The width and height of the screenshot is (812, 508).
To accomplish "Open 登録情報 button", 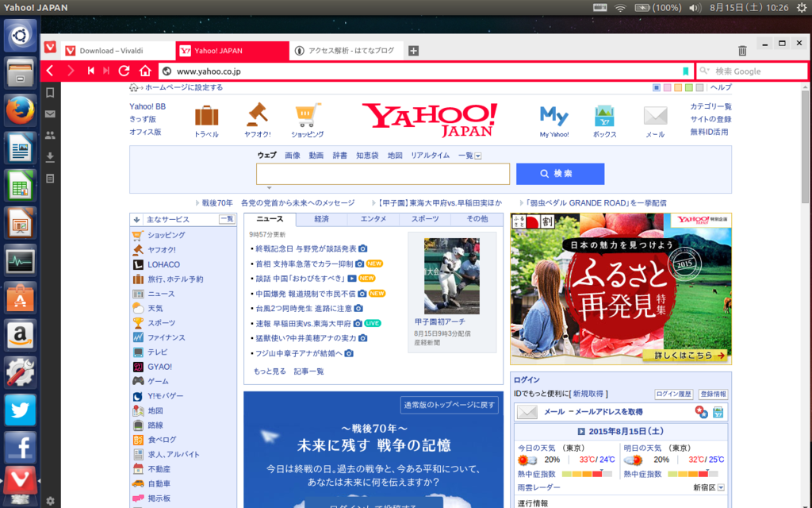I will (713, 394).
